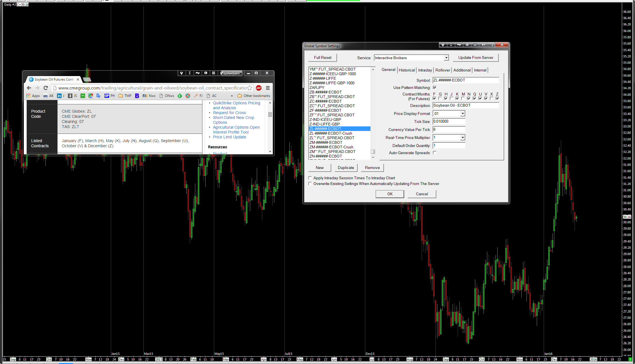The height and width of the screenshot is (364, 635).
Task: Open the Real-Time Price Multiplier dropdown
Action: (462, 138)
